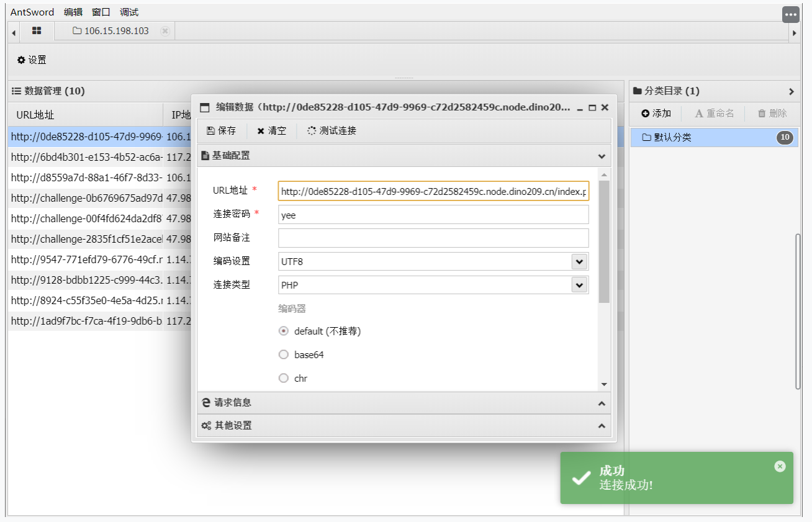Save the data with 保存
This screenshot has width=812, height=522.
[x=221, y=131]
